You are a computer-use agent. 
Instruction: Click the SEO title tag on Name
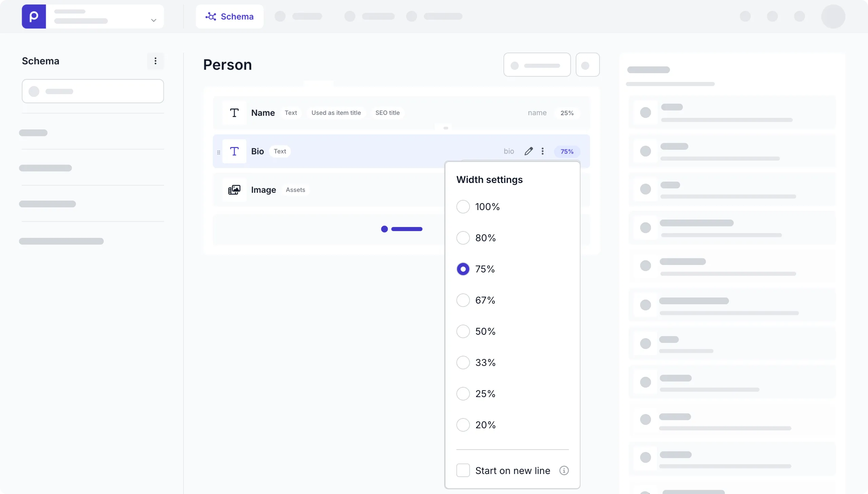pyautogui.click(x=387, y=113)
